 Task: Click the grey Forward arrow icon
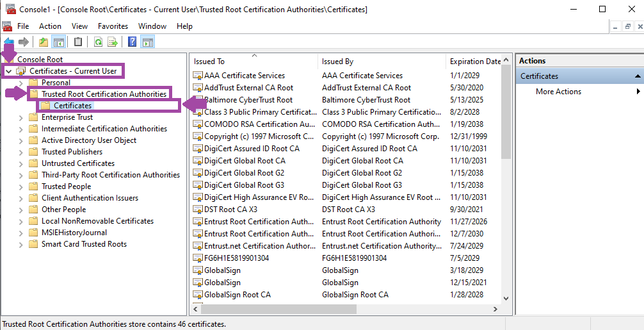click(24, 42)
